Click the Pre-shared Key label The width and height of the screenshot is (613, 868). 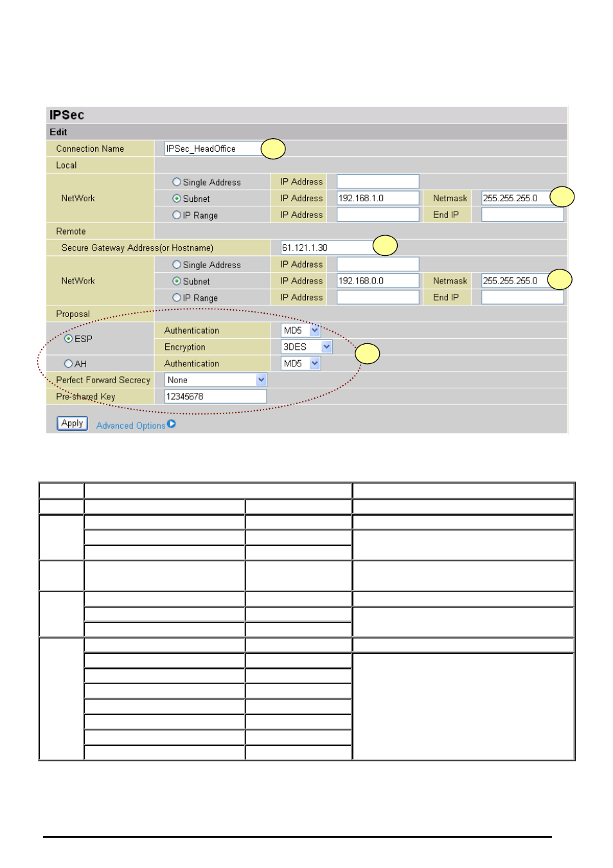point(85,397)
